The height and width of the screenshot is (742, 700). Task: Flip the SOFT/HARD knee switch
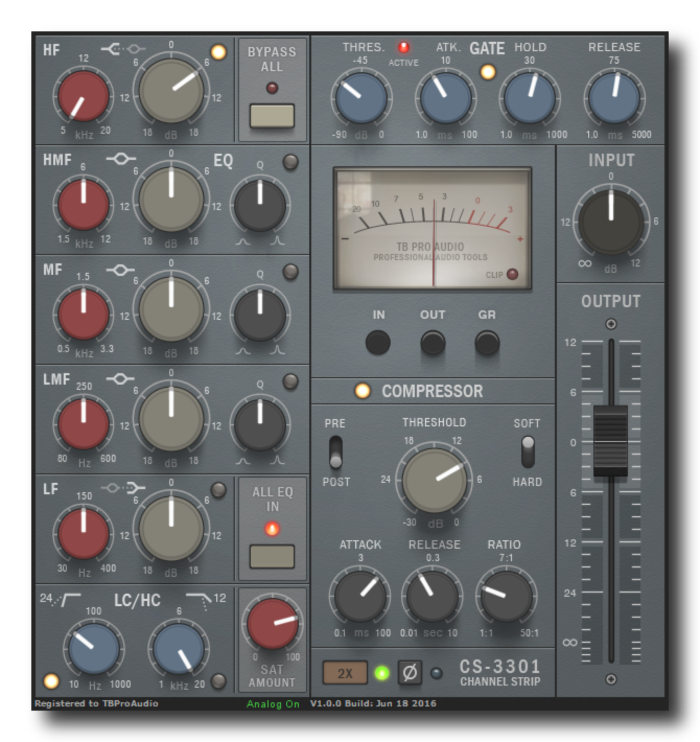pos(528,453)
